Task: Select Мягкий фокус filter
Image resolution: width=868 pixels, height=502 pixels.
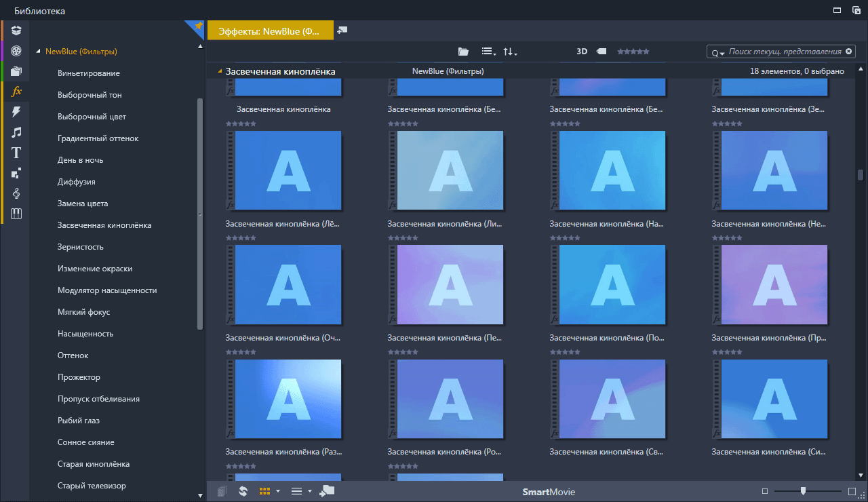Action: tap(83, 312)
